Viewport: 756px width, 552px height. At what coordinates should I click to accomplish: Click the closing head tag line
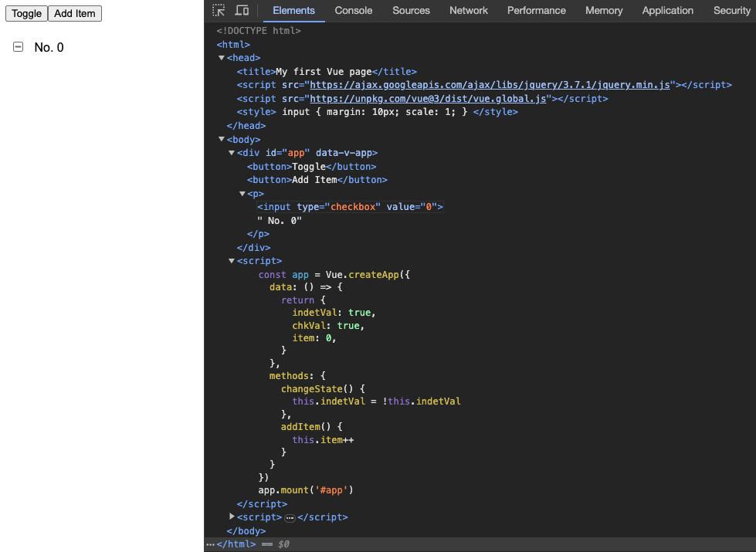[246, 125]
